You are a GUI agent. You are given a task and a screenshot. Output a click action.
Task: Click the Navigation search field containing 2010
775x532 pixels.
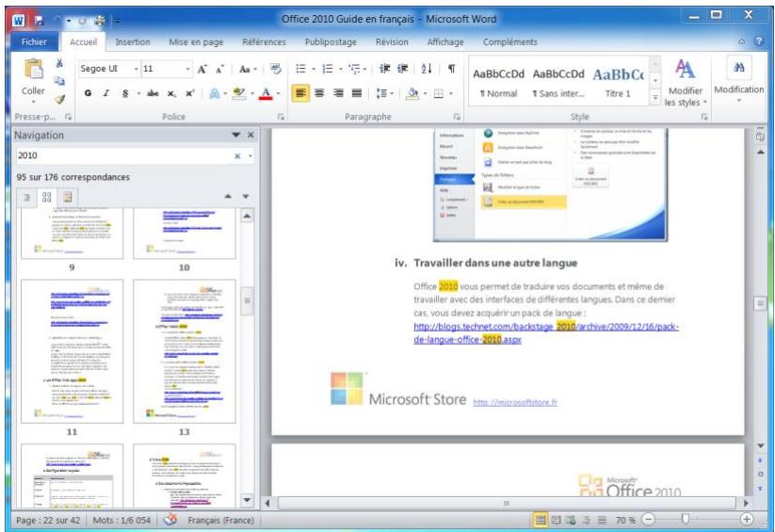click(123, 155)
